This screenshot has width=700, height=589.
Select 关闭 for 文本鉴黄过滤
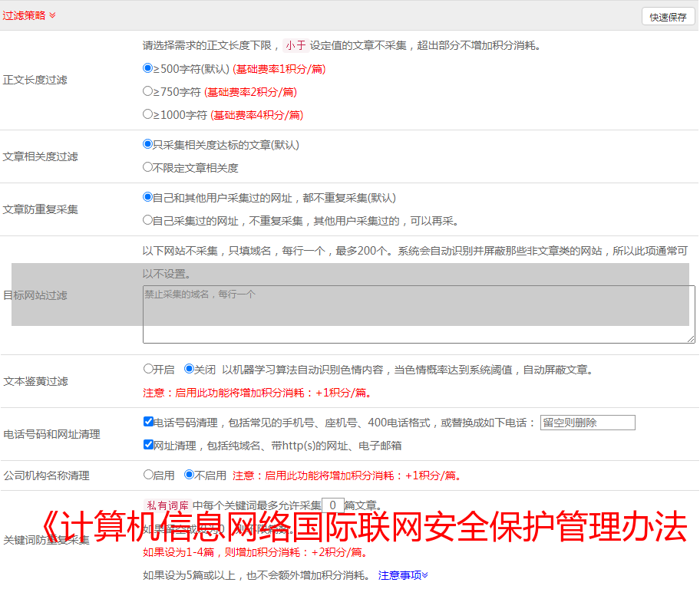click(x=190, y=369)
